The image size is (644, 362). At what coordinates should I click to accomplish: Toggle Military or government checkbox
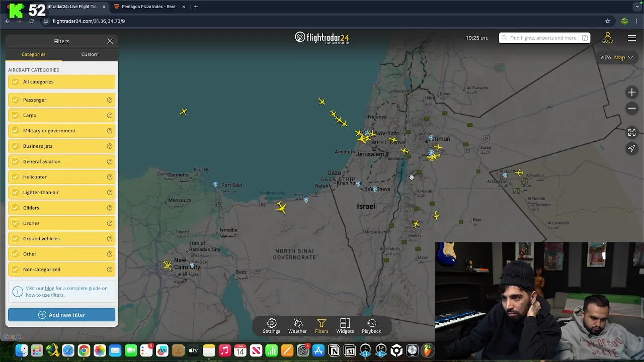(x=15, y=131)
